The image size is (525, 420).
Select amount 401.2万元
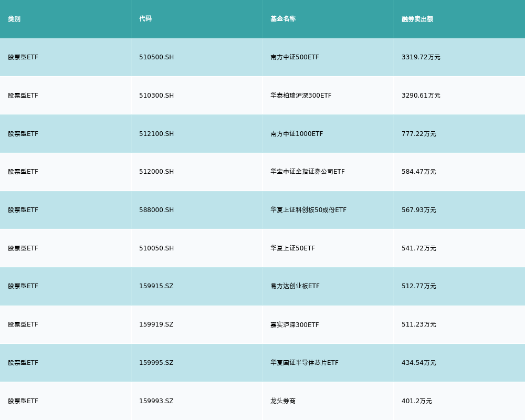(417, 401)
